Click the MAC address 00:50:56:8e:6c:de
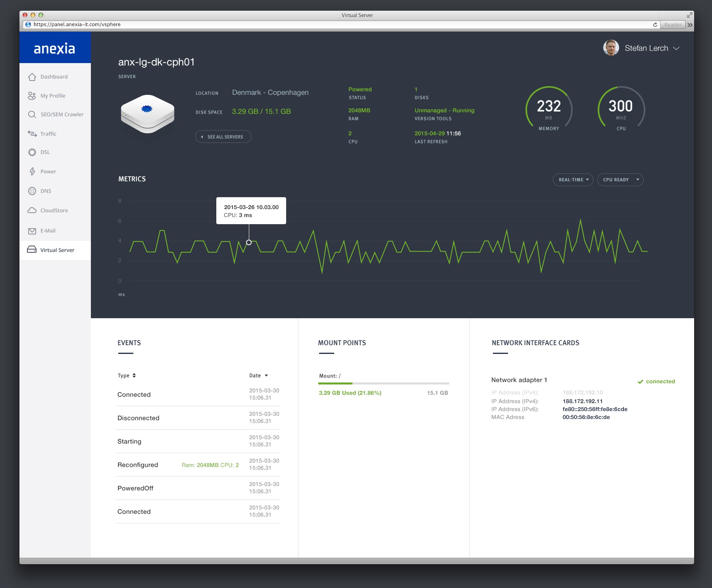 coord(586,417)
